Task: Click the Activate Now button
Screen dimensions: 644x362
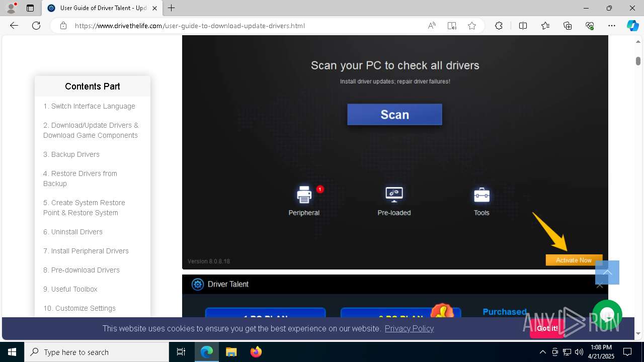Action: pyautogui.click(x=574, y=260)
